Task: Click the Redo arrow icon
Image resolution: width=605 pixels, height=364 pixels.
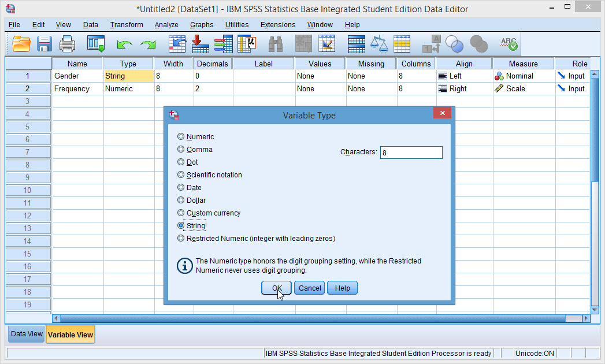Action: [148, 44]
